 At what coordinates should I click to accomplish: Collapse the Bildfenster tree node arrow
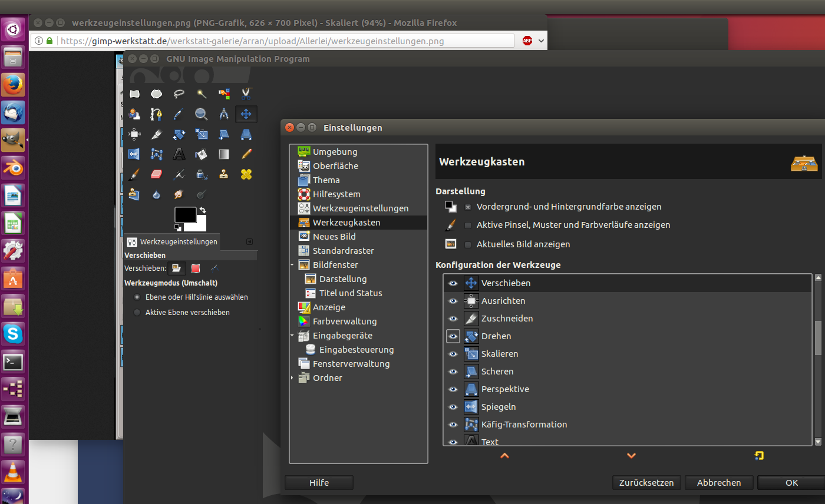click(x=292, y=265)
